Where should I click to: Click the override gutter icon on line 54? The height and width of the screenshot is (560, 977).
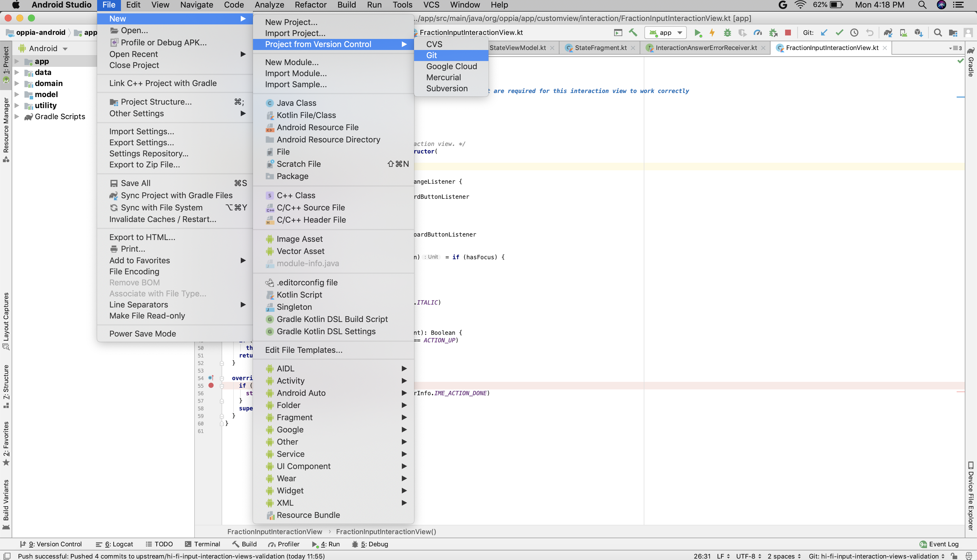[211, 378]
